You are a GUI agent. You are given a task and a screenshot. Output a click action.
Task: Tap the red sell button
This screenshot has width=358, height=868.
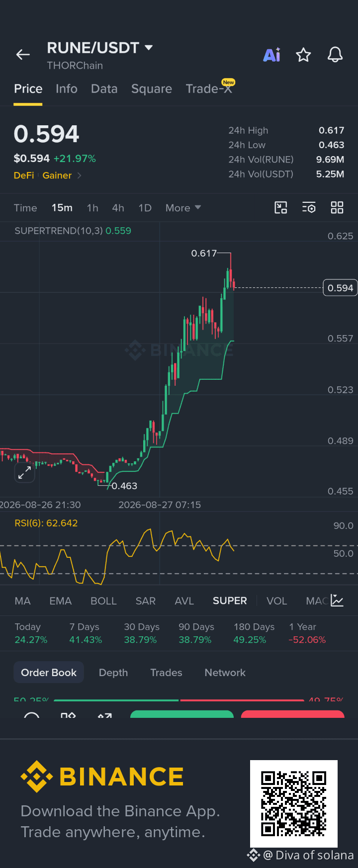293,714
